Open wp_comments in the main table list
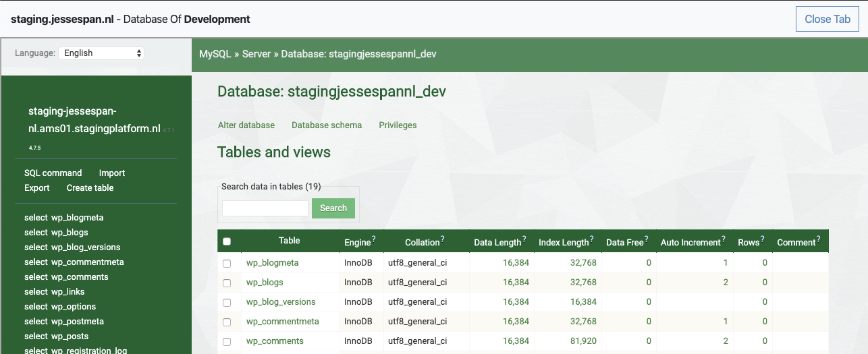The image size is (868, 354). click(275, 341)
